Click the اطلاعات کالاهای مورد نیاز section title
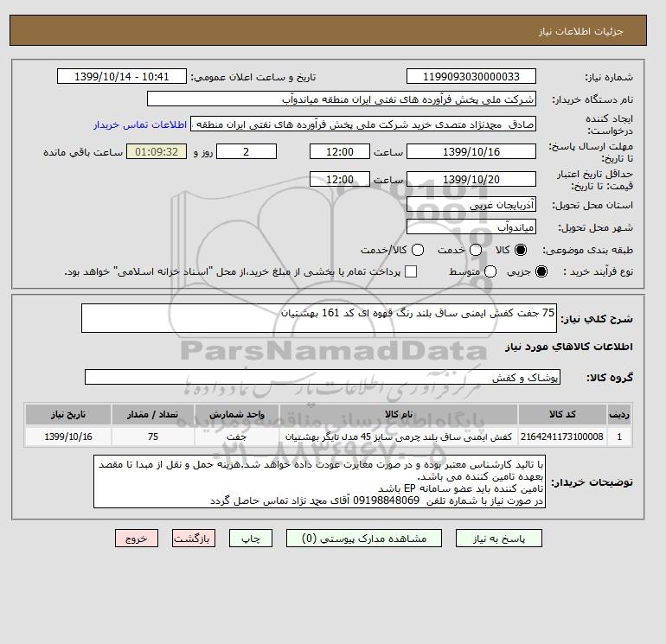This screenshot has width=666, height=644. [569, 347]
